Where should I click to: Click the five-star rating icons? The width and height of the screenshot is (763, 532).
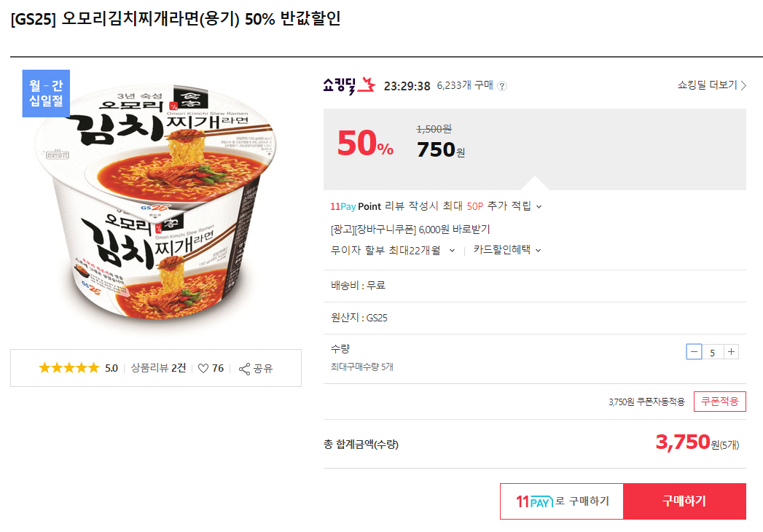point(69,368)
